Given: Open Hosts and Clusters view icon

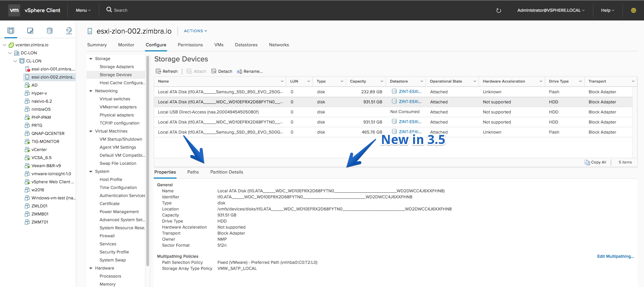Looking at the screenshot, I should (x=11, y=31).
